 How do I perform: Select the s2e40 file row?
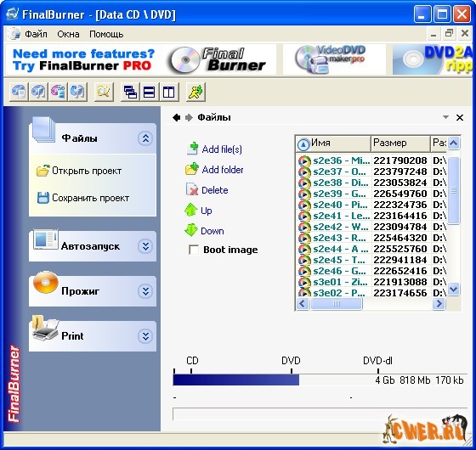tap(372, 205)
